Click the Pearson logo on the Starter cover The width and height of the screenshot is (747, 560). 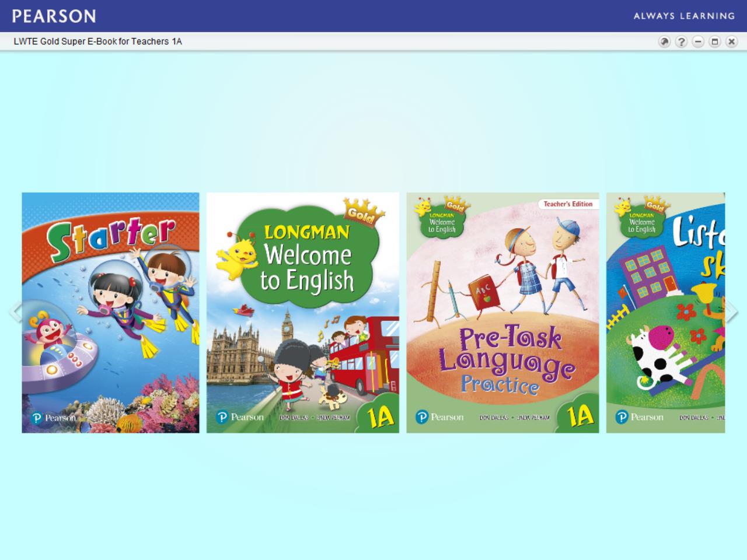pyautogui.click(x=53, y=418)
